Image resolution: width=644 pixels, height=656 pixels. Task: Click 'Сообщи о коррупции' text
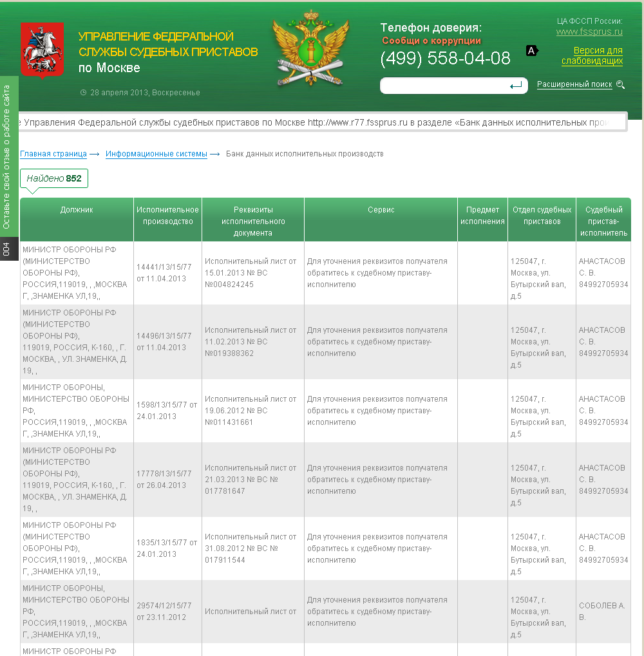(x=431, y=41)
